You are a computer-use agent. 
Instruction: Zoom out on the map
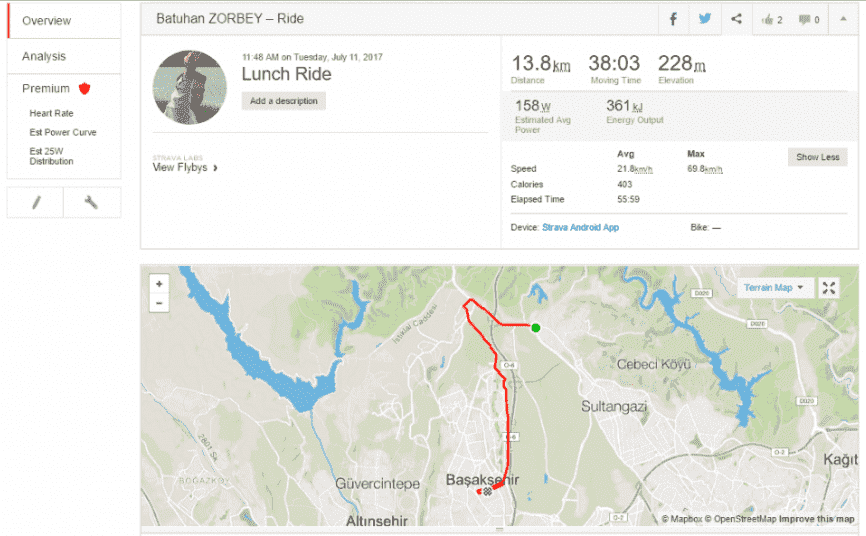click(x=159, y=303)
